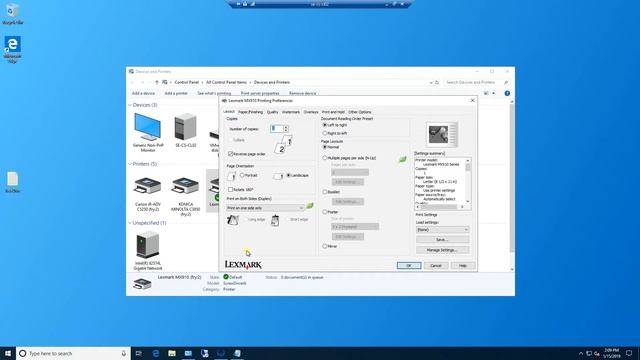Open the address bar history dropdown
The height and width of the screenshot is (360, 640).
[431, 82]
